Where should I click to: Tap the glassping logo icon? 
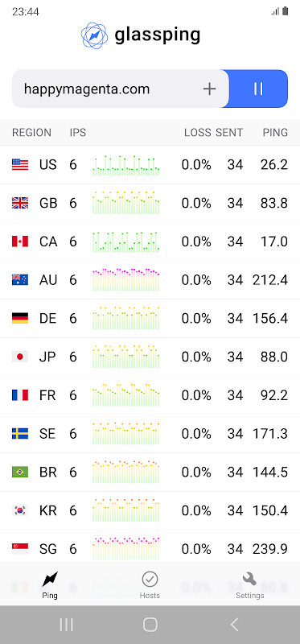(x=94, y=35)
